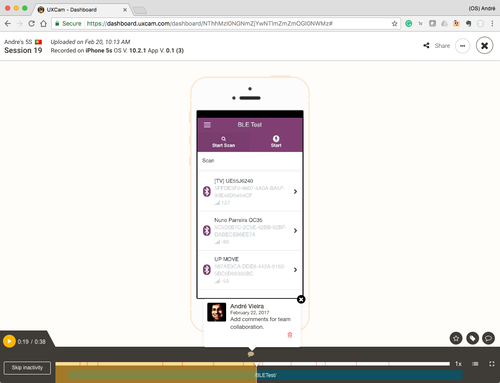Tap Start Scan in the phone app

[x=224, y=142]
